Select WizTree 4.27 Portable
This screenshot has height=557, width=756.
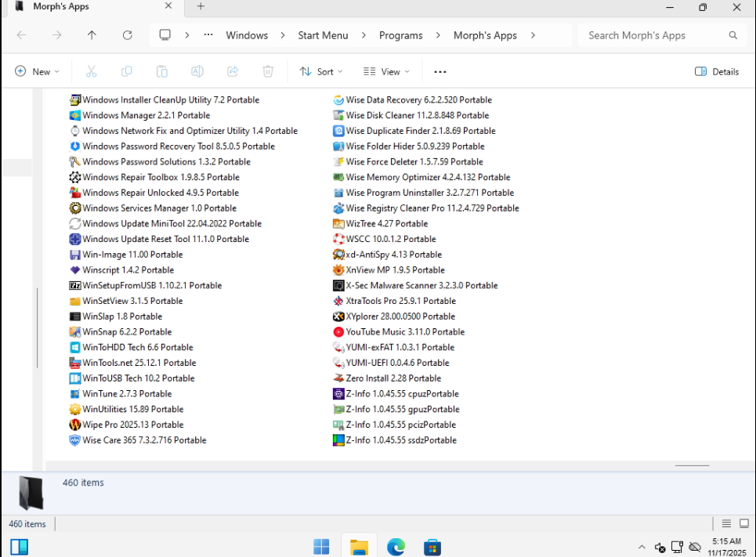pyautogui.click(x=381, y=224)
